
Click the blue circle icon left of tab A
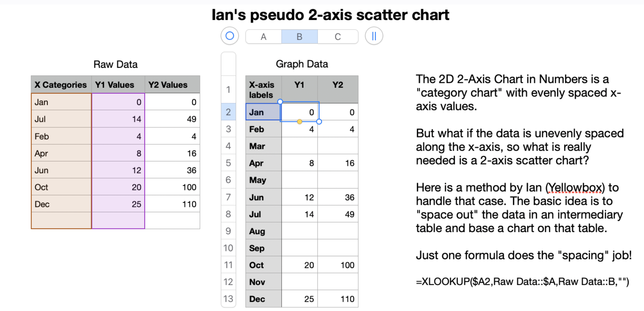(x=229, y=36)
